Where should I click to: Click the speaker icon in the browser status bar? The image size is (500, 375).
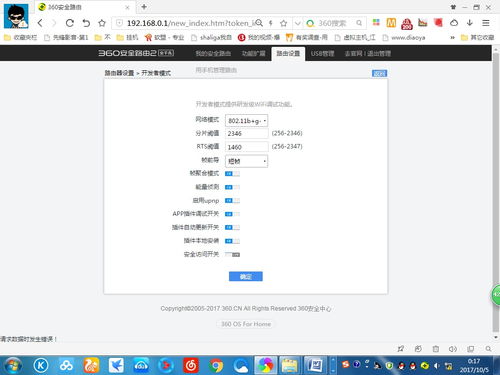(x=452, y=349)
